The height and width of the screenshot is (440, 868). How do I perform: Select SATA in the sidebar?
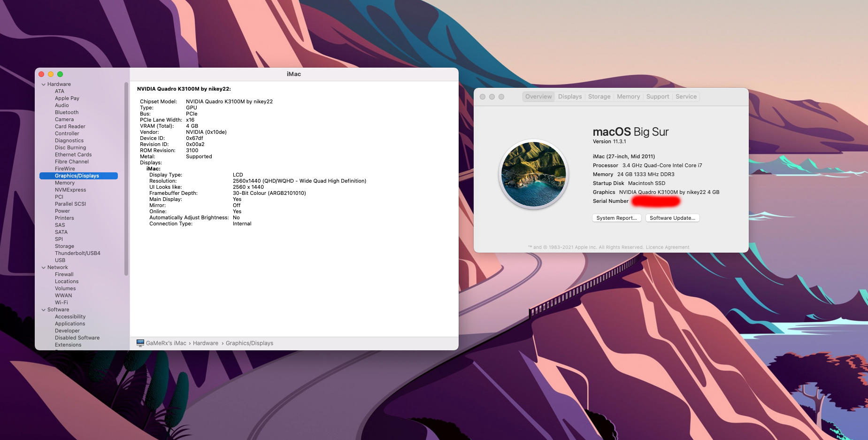tap(61, 232)
